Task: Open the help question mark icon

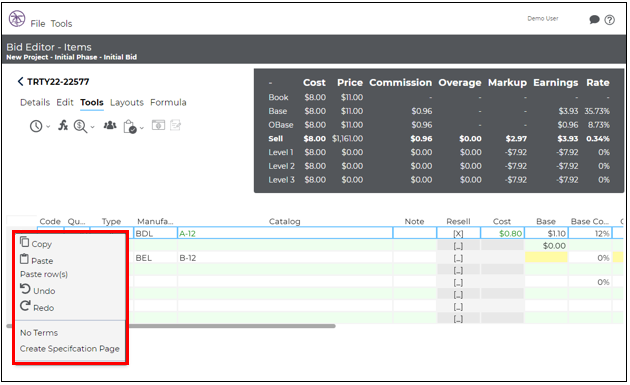Action: [x=610, y=20]
